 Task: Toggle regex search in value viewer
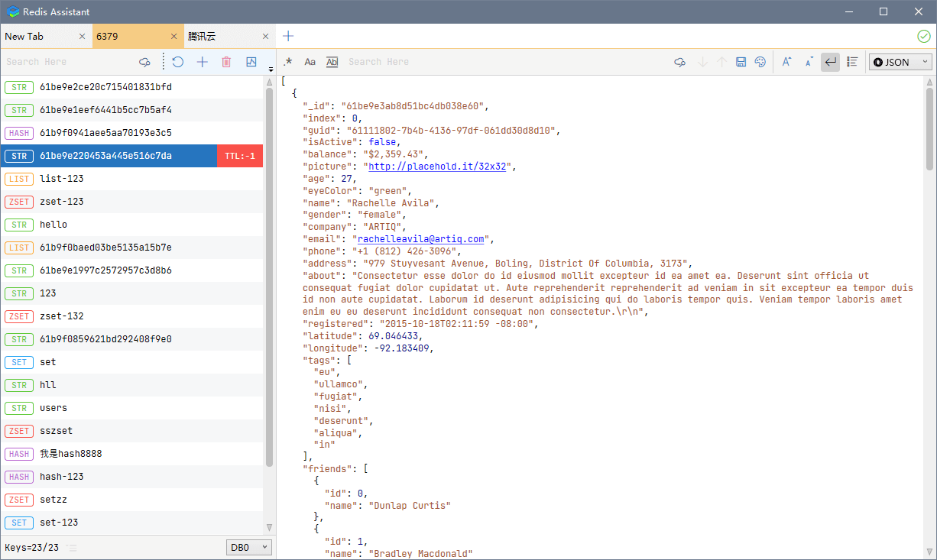tap(288, 62)
